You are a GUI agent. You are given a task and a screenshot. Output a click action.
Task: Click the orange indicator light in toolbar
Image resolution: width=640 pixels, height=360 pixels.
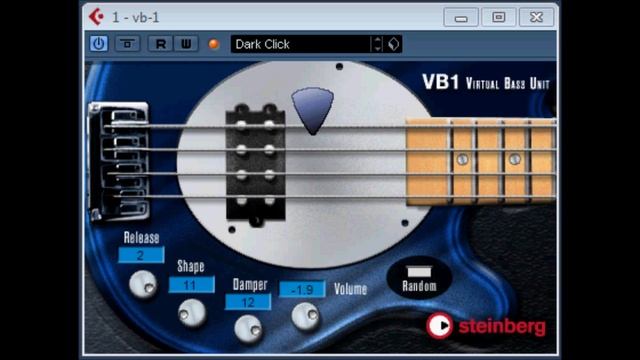pyautogui.click(x=213, y=44)
